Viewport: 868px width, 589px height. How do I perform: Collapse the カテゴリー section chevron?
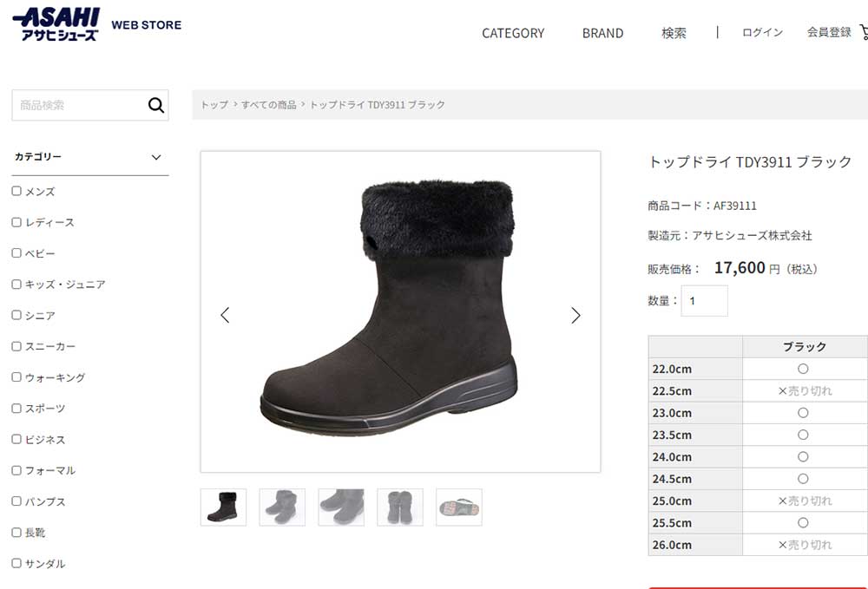156,157
